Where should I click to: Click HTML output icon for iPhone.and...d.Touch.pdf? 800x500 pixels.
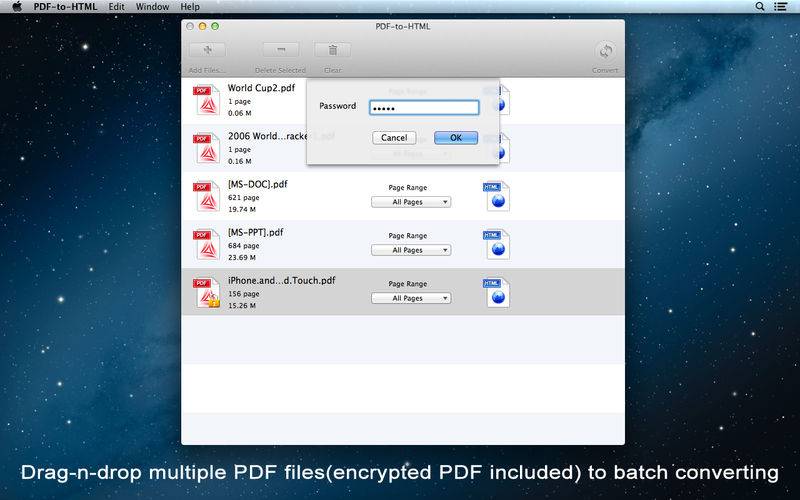(496, 292)
